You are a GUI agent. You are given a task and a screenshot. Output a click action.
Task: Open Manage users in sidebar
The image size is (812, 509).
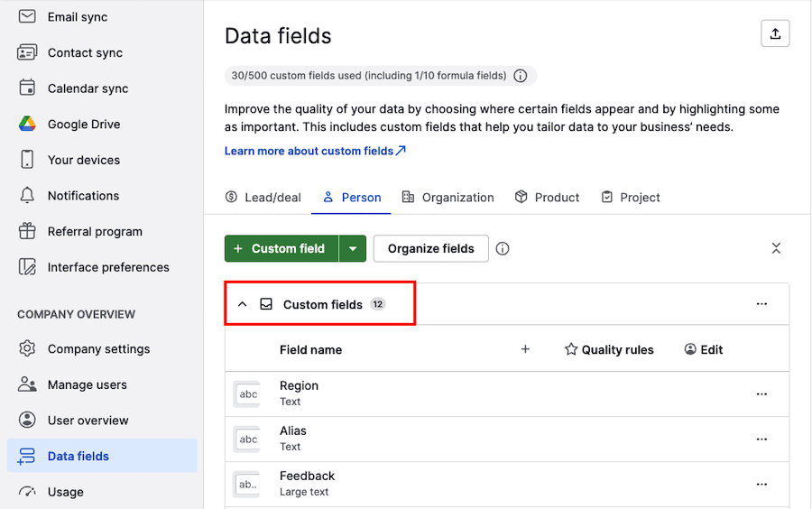coord(87,384)
